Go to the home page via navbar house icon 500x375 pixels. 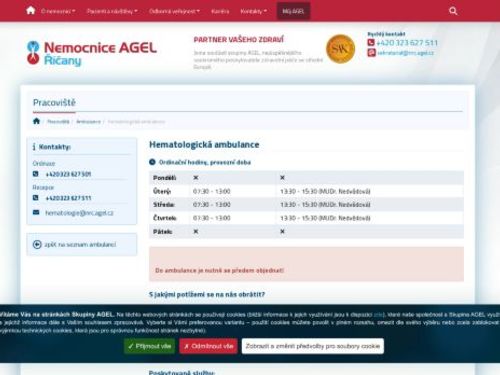click(31, 11)
